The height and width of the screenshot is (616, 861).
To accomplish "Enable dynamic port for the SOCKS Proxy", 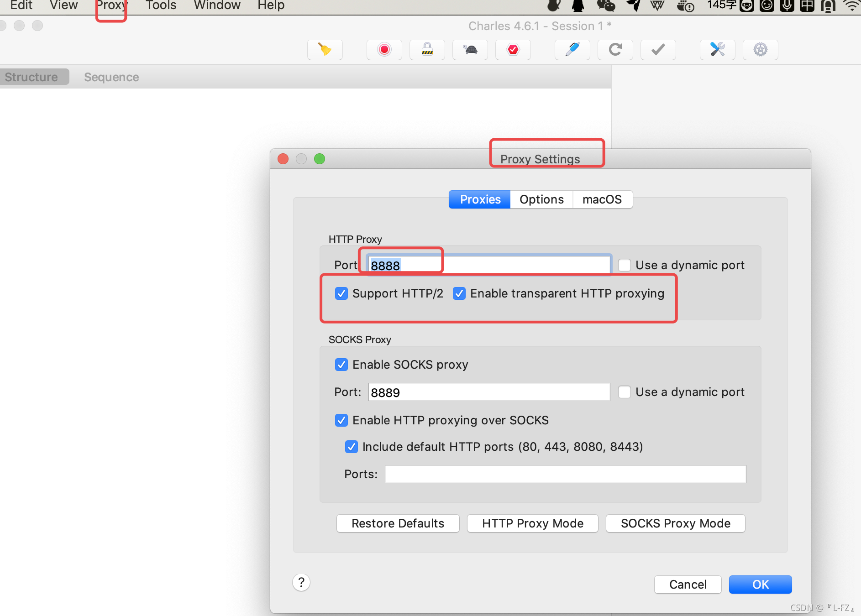I will pyautogui.click(x=625, y=392).
